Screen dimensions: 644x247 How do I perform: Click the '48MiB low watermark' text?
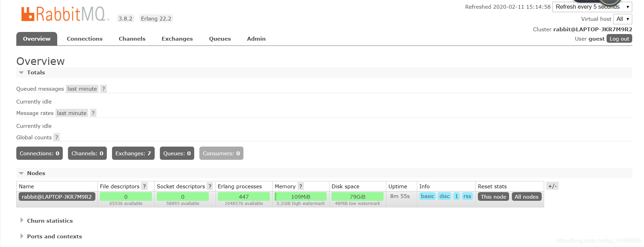(x=358, y=204)
